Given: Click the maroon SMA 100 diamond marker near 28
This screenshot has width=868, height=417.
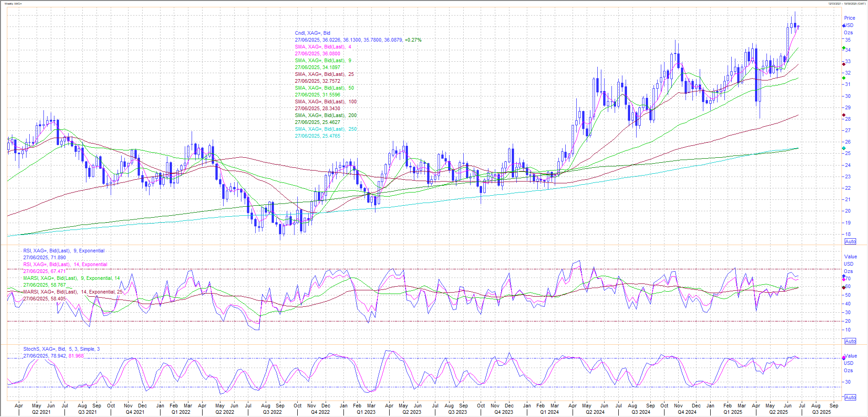Looking at the screenshot, I should [844, 115].
